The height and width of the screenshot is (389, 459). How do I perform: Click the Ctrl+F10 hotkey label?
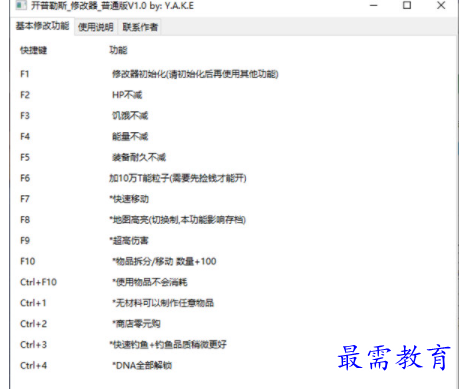pyautogui.click(x=38, y=282)
